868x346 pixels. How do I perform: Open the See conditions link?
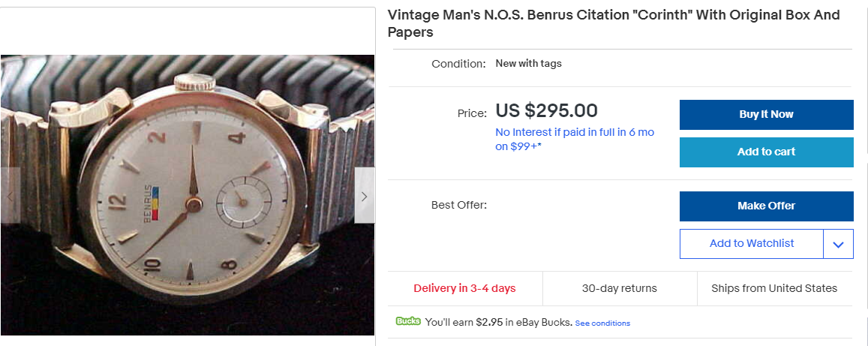point(602,323)
